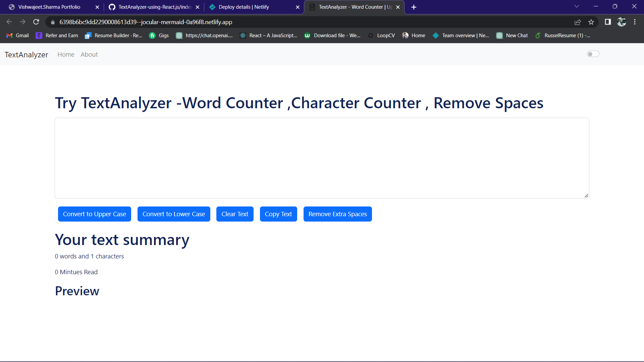Switch to Deploy details Netlify tab
The height and width of the screenshot is (362, 644).
tap(244, 7)
